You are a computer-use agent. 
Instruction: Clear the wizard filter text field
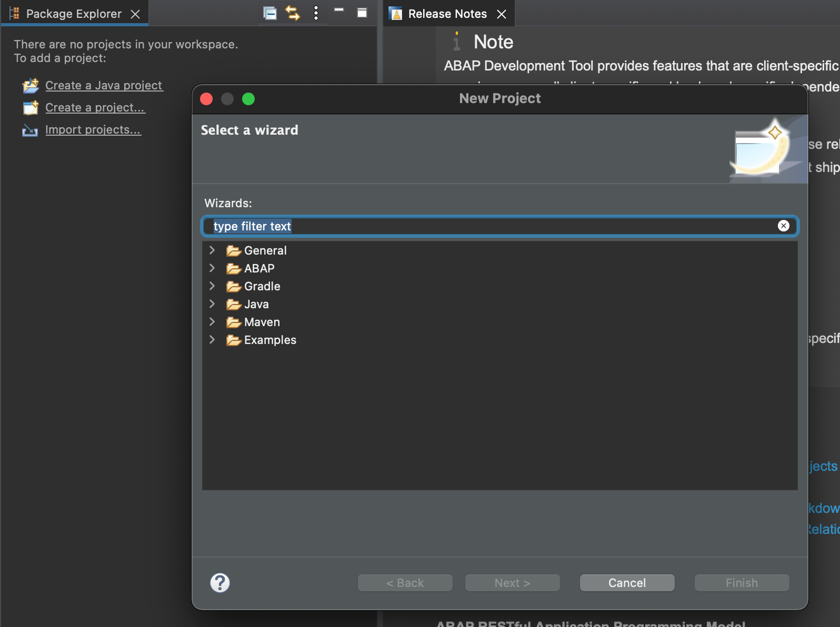[x=784, y=226]
